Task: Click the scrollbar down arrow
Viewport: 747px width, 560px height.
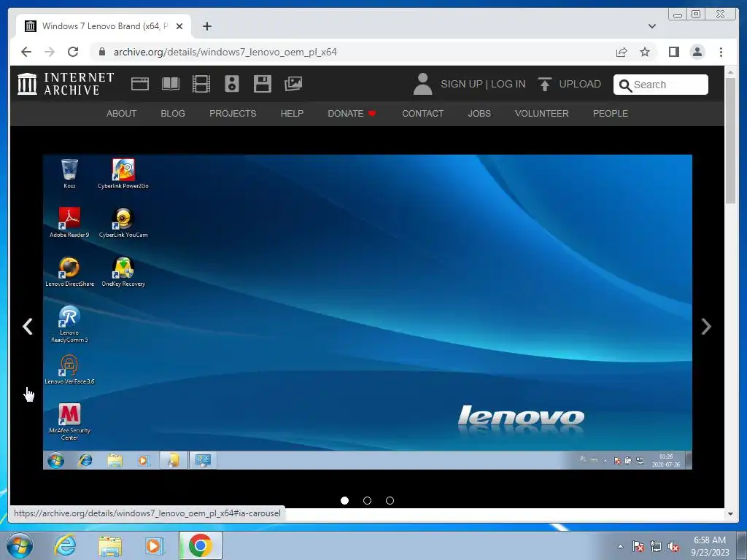Action: coord(730,514)
